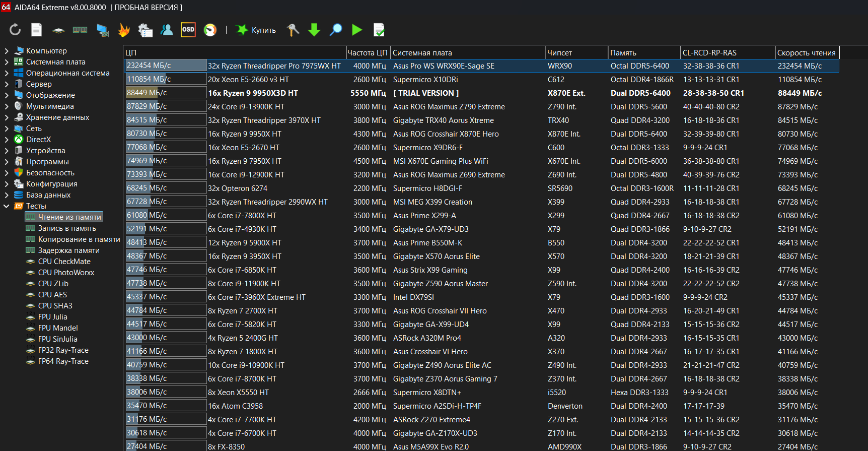Viewport: 868px width, 451px height.
Task: Sort by the Частота ЦП column header
Action: [368, 52]
